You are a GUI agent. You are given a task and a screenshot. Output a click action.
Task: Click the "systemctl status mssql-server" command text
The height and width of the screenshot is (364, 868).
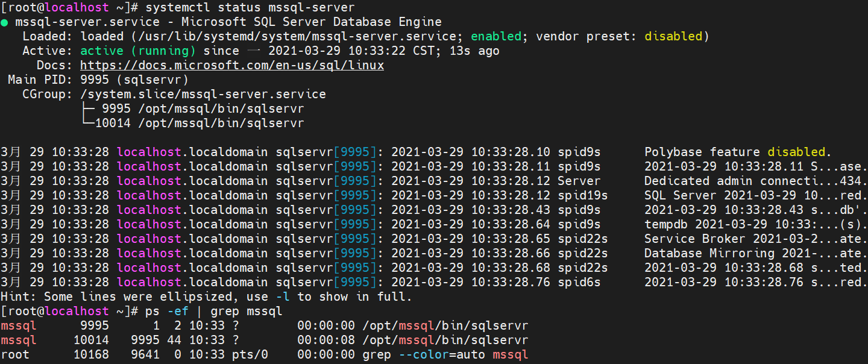click(x=250, y=7)
